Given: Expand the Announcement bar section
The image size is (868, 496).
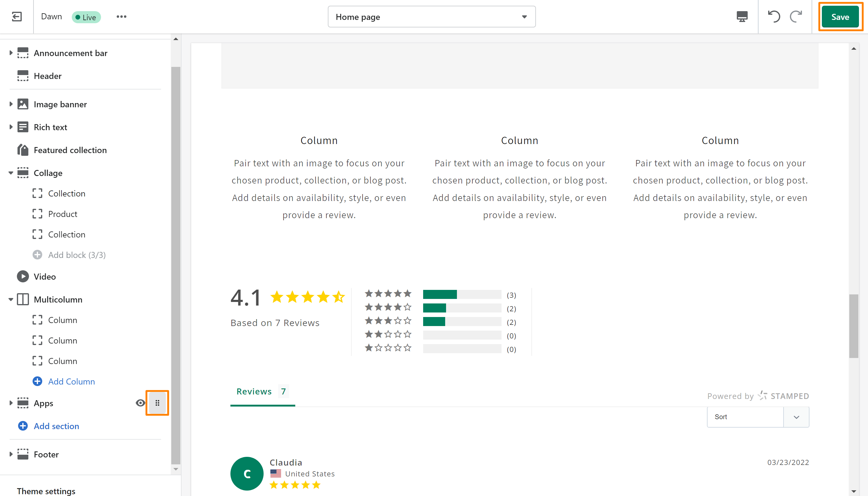Looking at the screenshot, I should (x=11, y=53).
